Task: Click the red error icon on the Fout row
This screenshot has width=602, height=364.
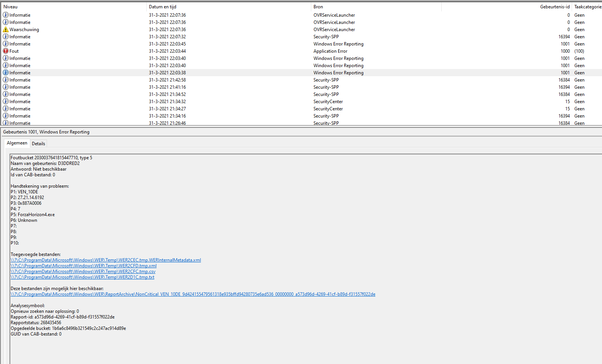Action: pos(6,51)
